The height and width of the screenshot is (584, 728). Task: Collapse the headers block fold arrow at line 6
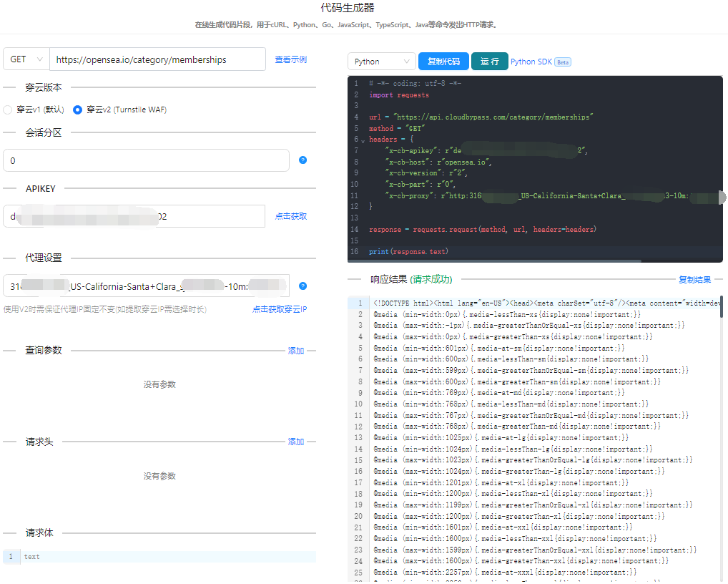tap(363, 140)
